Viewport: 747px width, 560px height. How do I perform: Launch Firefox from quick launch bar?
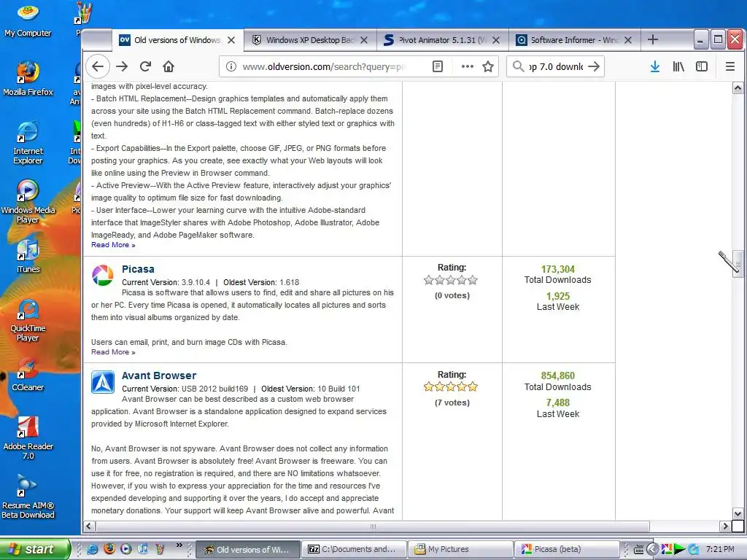click(109, 549)
